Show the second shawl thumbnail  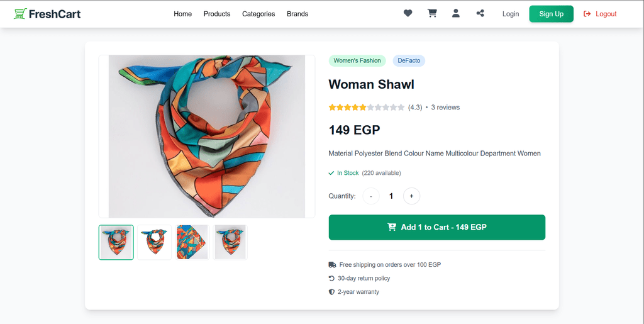(155, 242)
